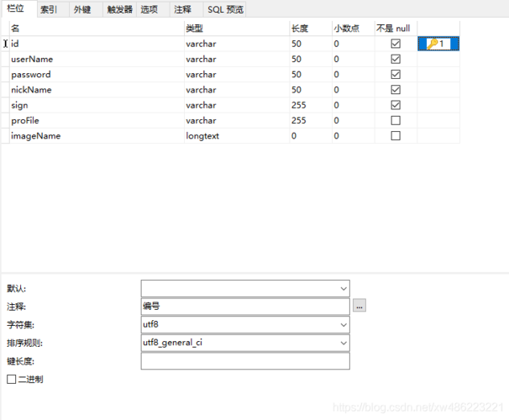The height and width of the screenshot is (420, 509).
Task: Click the ... button beside 注释 field
Action: [359, 306]
